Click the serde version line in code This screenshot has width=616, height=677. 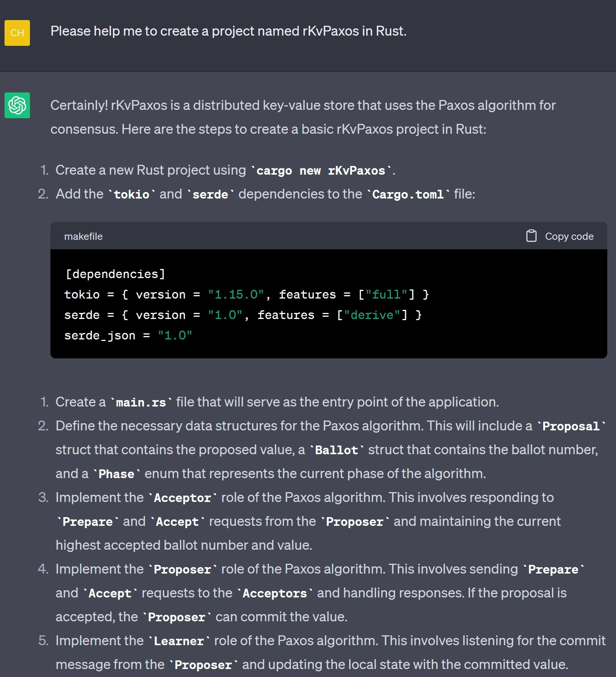(x=243, y=315)
